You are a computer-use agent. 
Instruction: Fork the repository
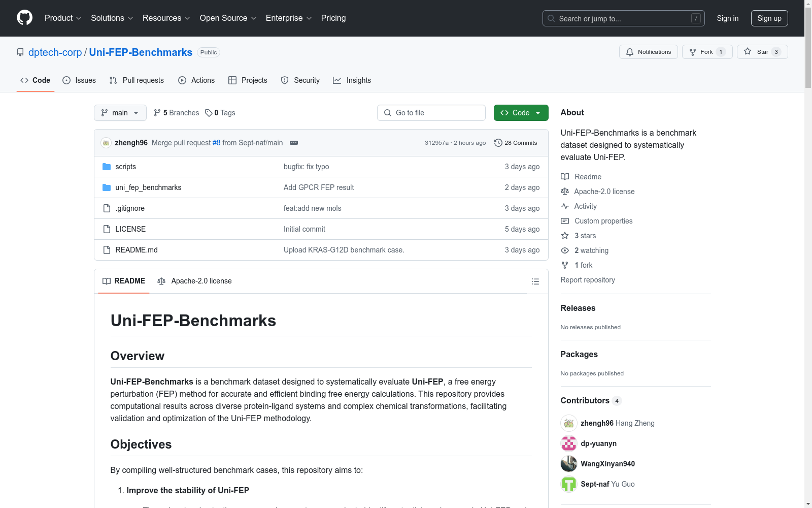tap(707, 52)
